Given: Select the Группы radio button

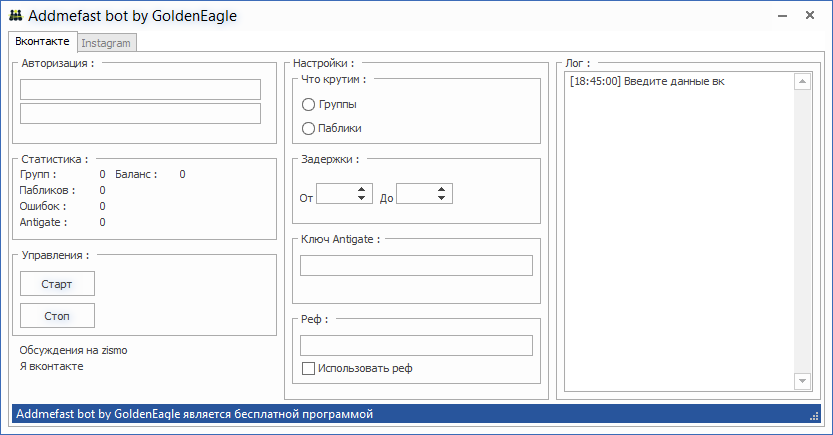Looking at the screenshot, I should point(308,105).
